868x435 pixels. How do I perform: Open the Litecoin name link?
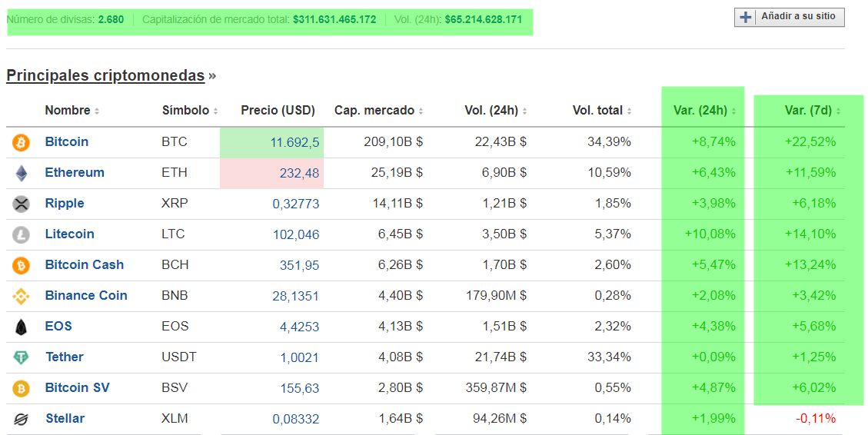tap(69, 234)
